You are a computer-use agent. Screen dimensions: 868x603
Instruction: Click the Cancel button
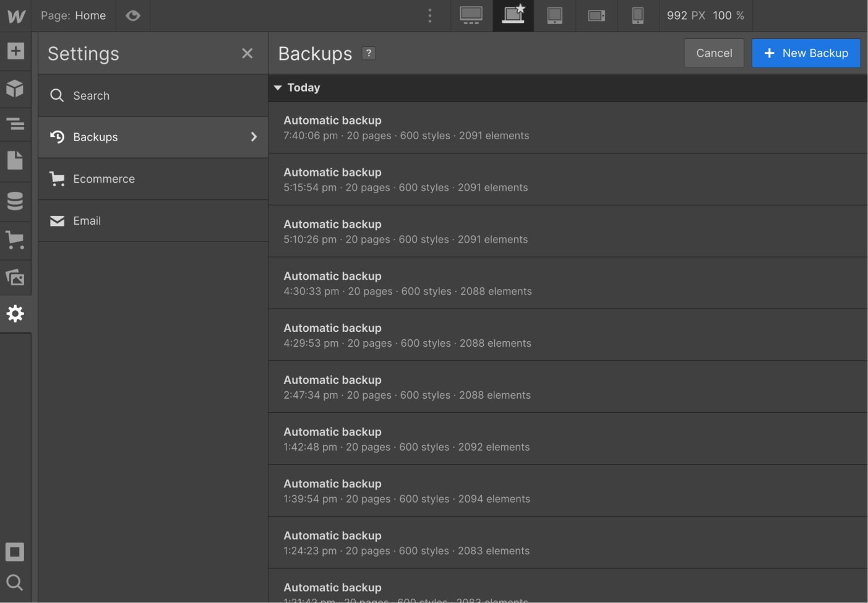click(x=713, y=53)
